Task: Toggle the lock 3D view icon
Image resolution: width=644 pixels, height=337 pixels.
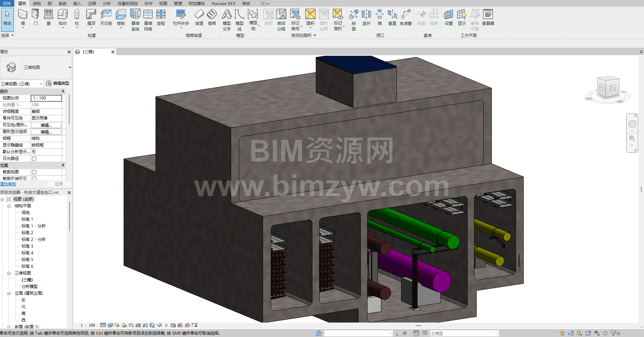Action: click(152, 325)
